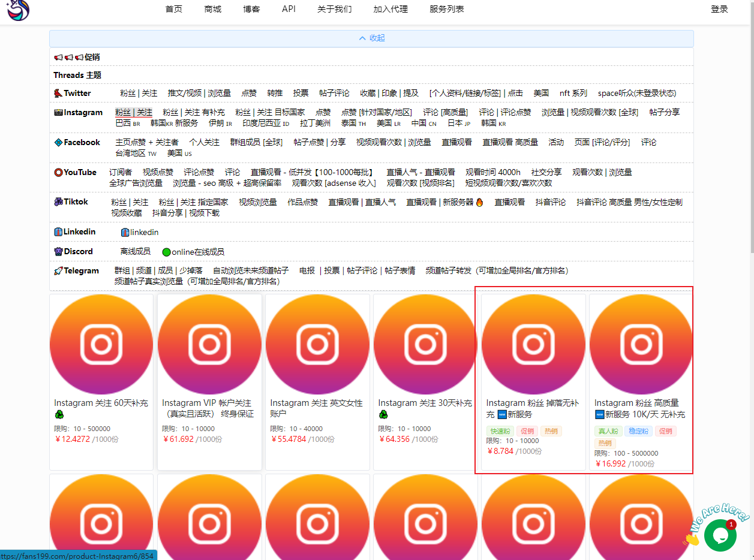Click price ￥12.4272 on 60天补充 card

click(72, 439)
